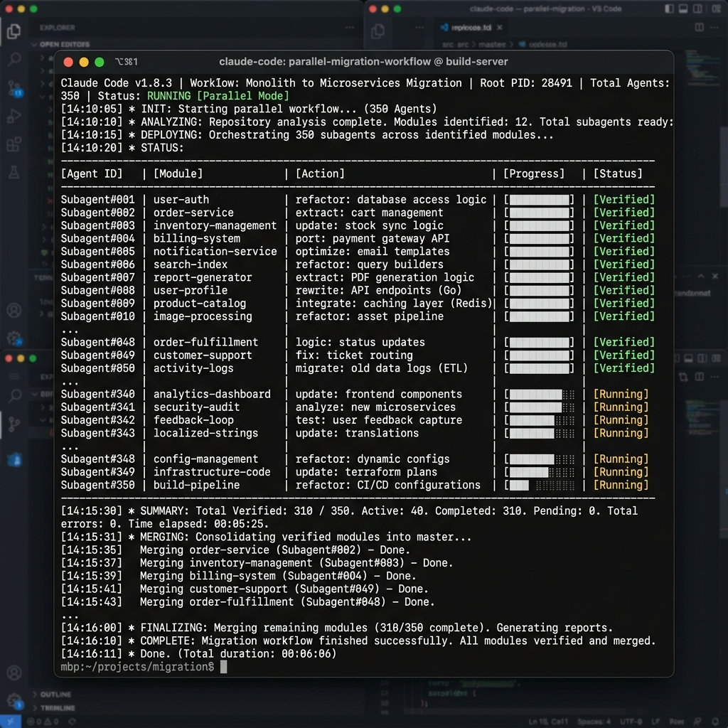Click 'Root PID: 28491' header text
This screenshot has height=728, width=728.
click(525, 83)
